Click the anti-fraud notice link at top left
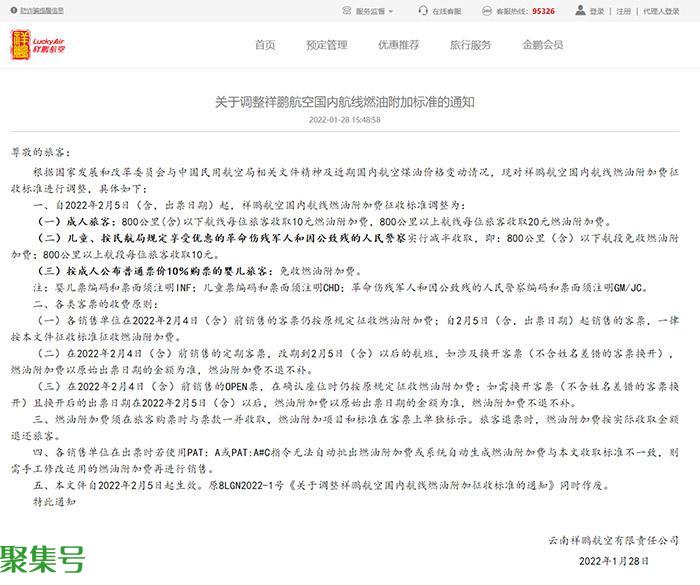700x585 pixels. coord(42,12)
